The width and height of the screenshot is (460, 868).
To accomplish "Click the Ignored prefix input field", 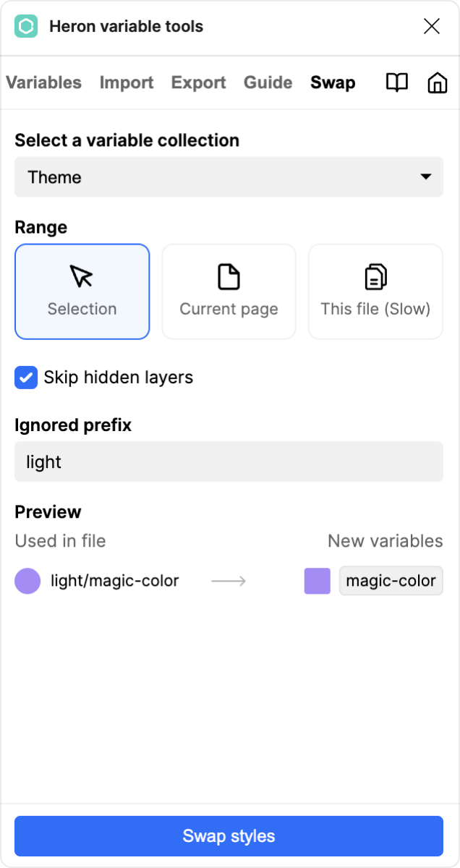I will (x=229, y=462).
